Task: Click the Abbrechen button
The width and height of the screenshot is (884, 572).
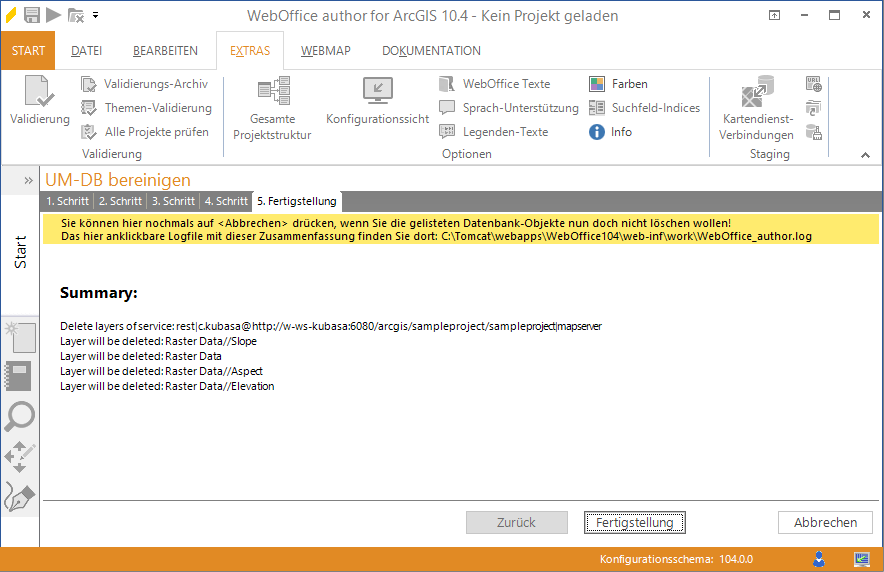Action: point(825,522)
